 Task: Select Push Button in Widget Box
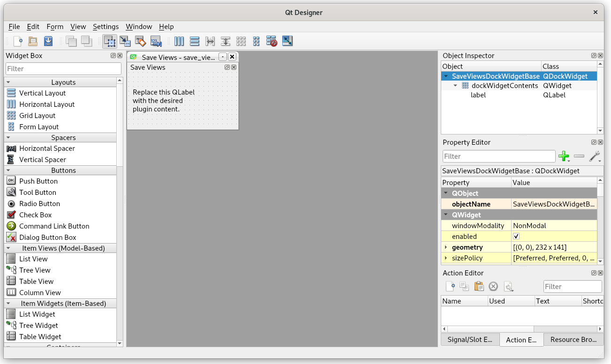coord(60,181)
